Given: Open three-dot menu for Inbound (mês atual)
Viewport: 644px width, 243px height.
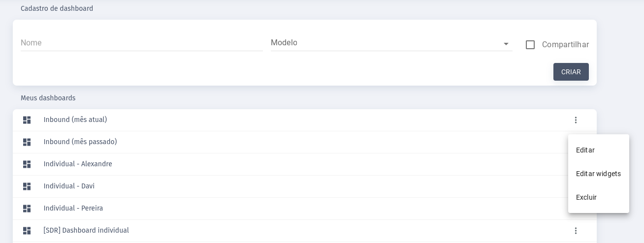Looking at the screenshot, I should (576, 120).
